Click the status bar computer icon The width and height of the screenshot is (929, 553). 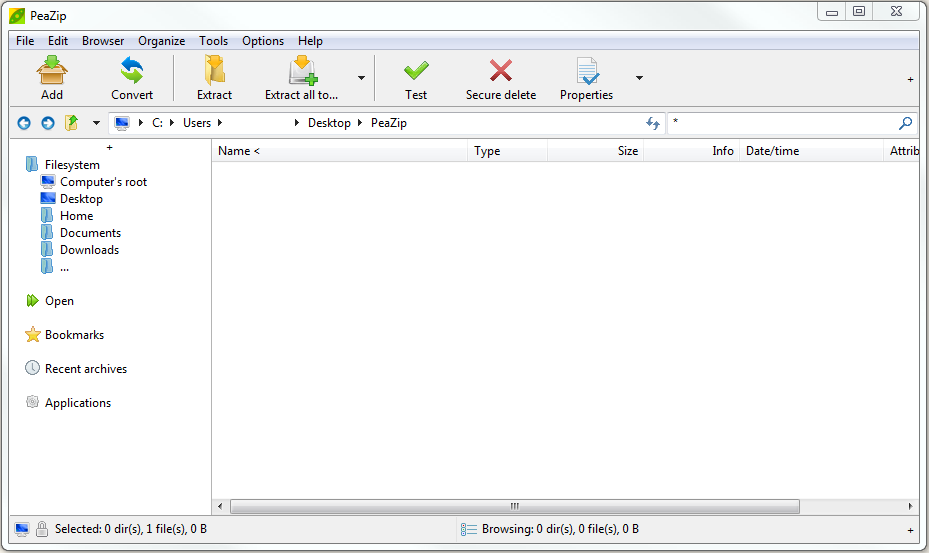point(22,529)
